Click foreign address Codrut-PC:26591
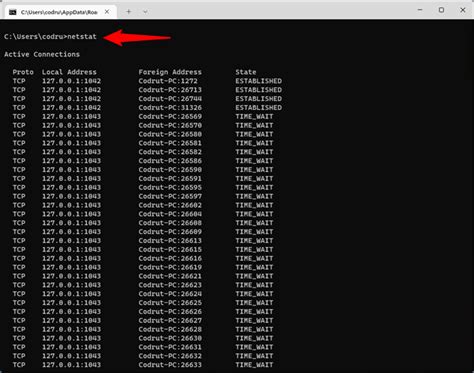474x373 pixels. click(170, 178)
